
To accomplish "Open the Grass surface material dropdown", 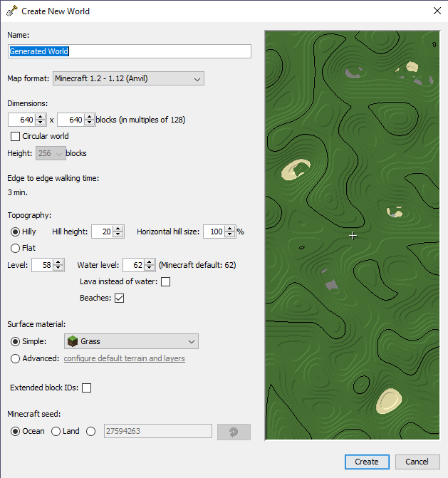I will (x=131, y=341).
